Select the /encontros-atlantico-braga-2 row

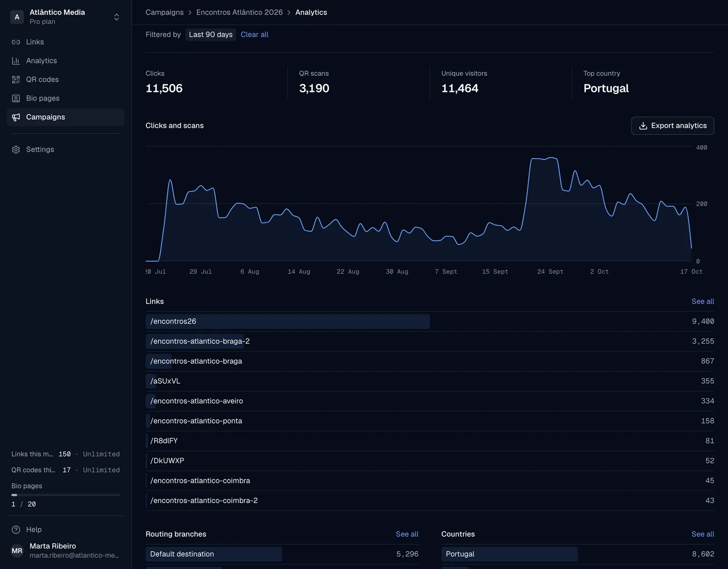click(430, 341)
